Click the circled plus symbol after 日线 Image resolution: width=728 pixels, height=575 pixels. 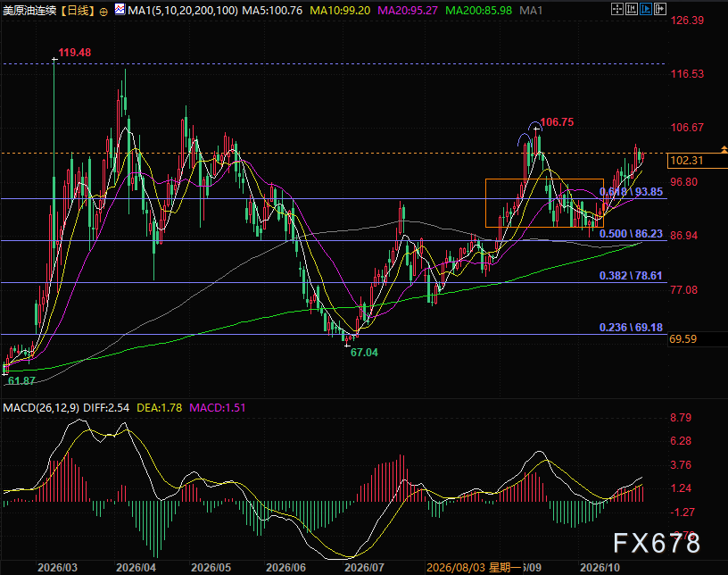click(104, 12)
